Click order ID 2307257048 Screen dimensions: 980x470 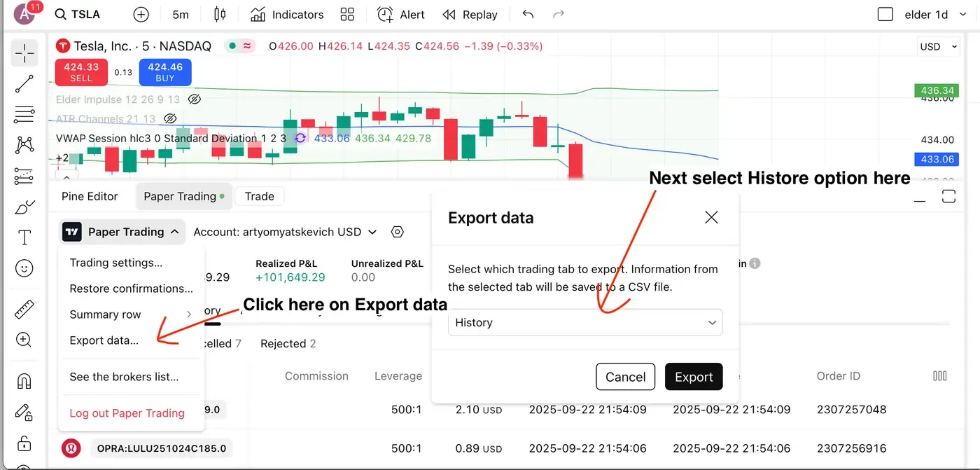coord(851,409)
